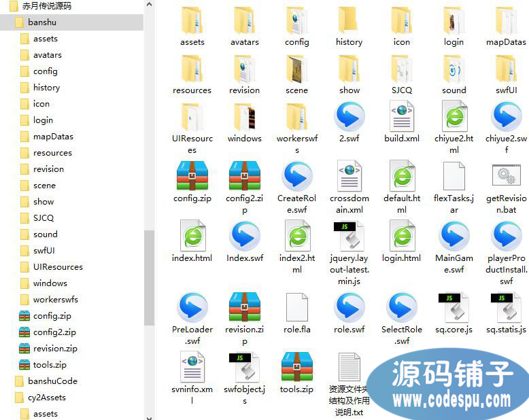Select the sq.statis.js script icon
This screenshot has height=420, width=529.
tap(507, 307)
